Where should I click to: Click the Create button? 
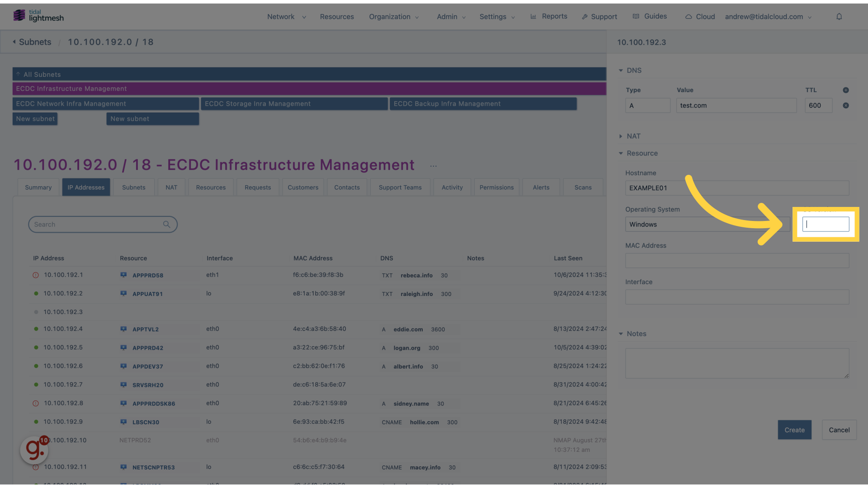(x=794, y=430)
